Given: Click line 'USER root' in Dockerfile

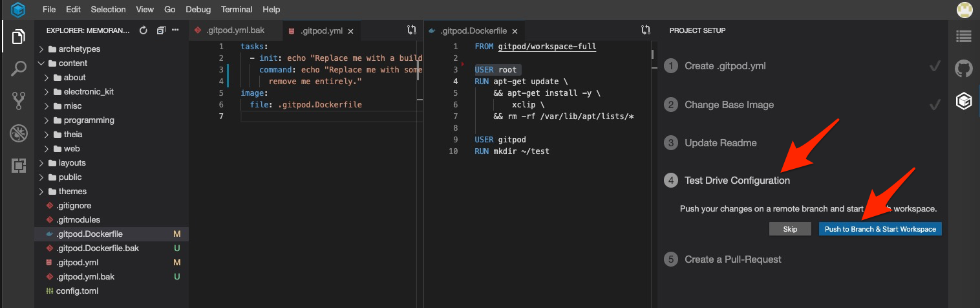Looking at the screenshot, I should click(x=496, y=70).
